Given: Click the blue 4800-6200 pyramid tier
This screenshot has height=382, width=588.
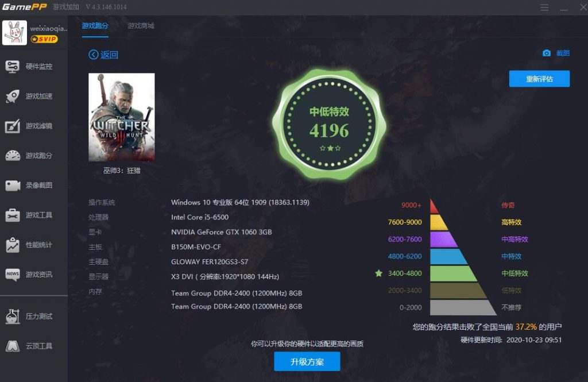Looking at the screenshot, I should click(x=448, y=256).
